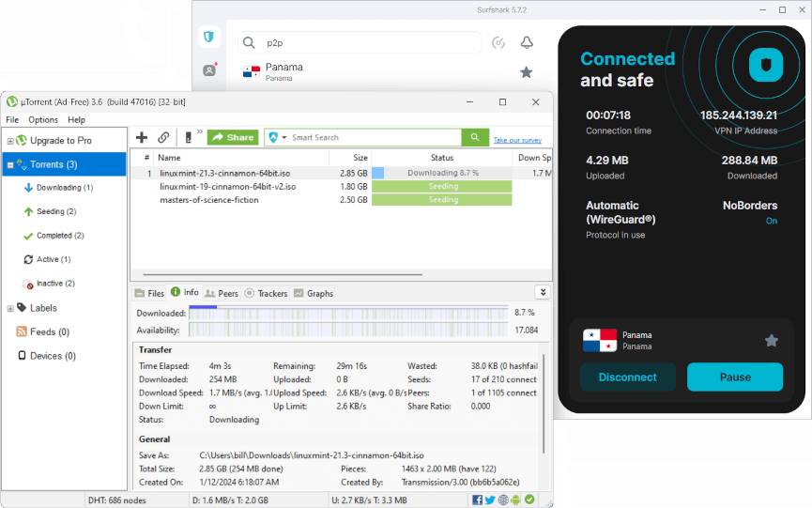This screenshot has height=508, width=812.
Task: Switch to the Files tab
Action: [149, 293]
